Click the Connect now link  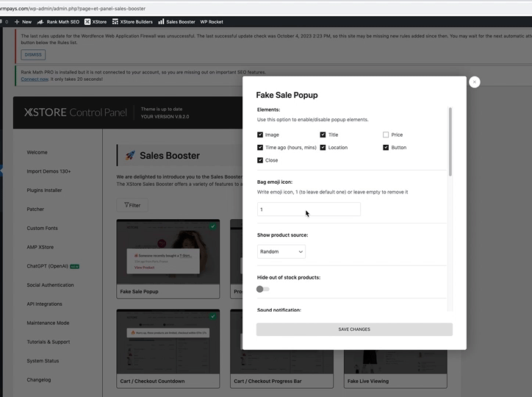click(x=35, y=79)
